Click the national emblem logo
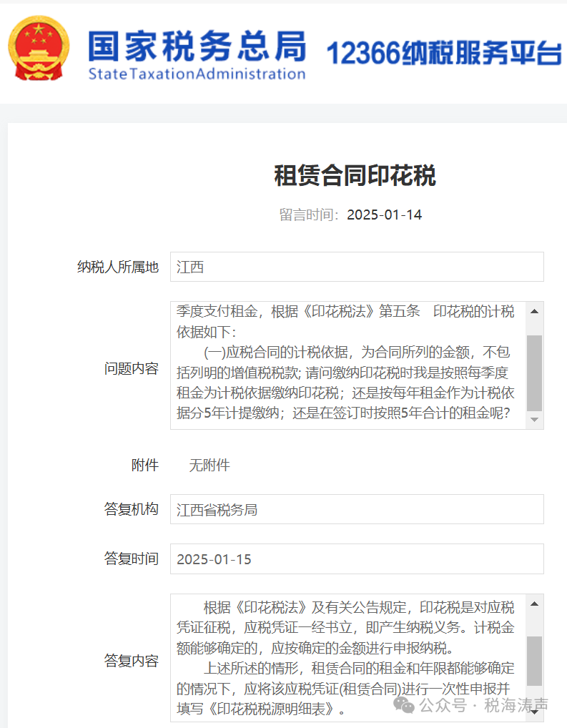 tap(39, 49)
